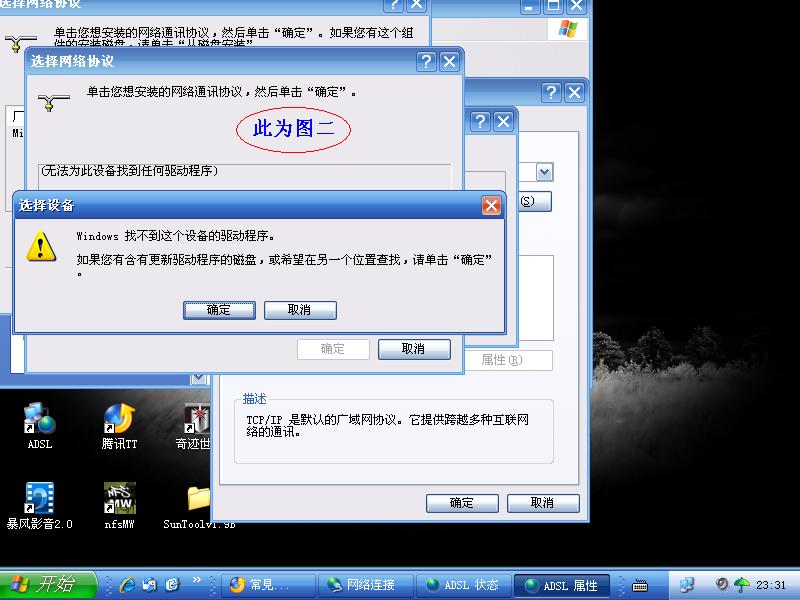Image resolution: width=800 pixels, height=600 pixels.
Task: Switch to ADSL 属性 taskbar window
Action: (x=562, y=585)
